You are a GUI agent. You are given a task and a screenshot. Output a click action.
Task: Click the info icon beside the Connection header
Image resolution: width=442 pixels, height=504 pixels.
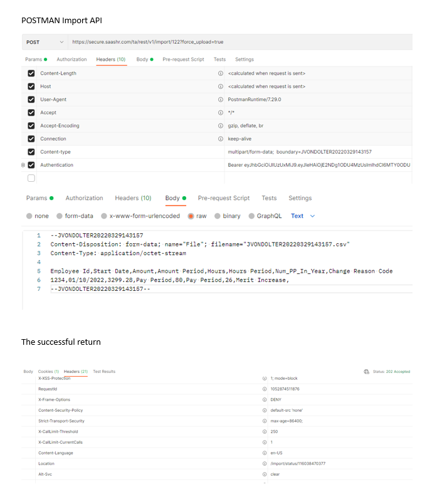(x=220, y=139)
